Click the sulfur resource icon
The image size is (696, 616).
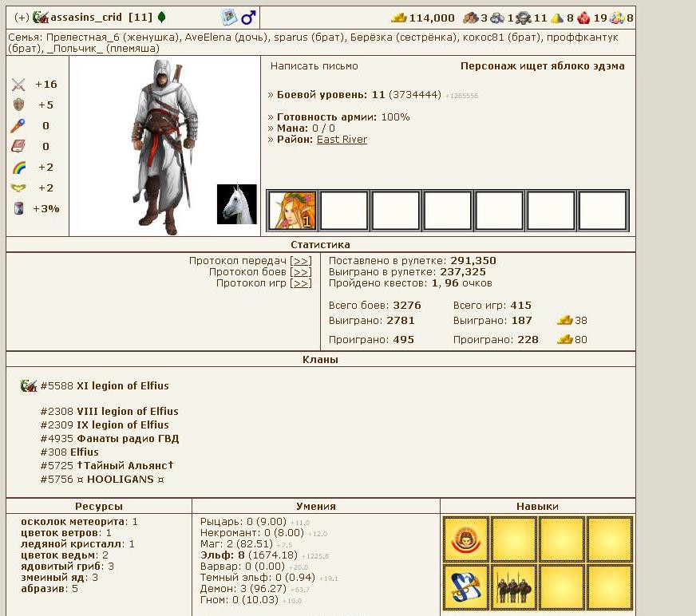[556, 18]
